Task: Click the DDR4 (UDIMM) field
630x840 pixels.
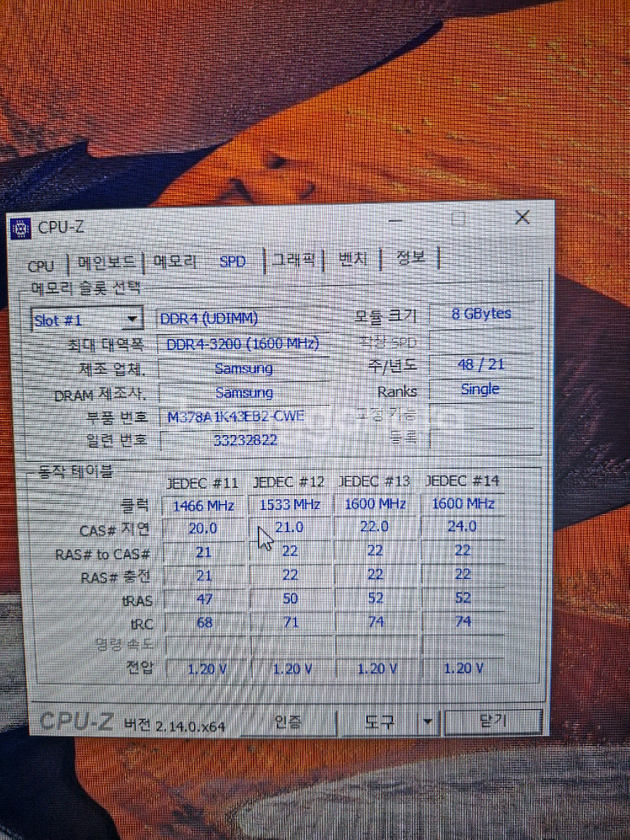Action: point(242,318)
